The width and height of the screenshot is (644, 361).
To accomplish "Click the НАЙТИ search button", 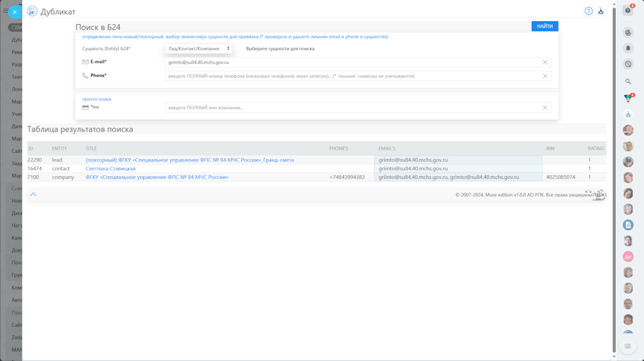I will (x=545, y=26).
